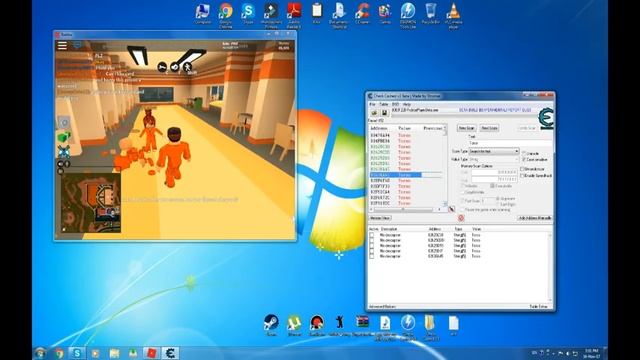Click the Cheat Engine save table floppy icon
The height and width of the screenshot is (360, 640).
pos(384,112)
